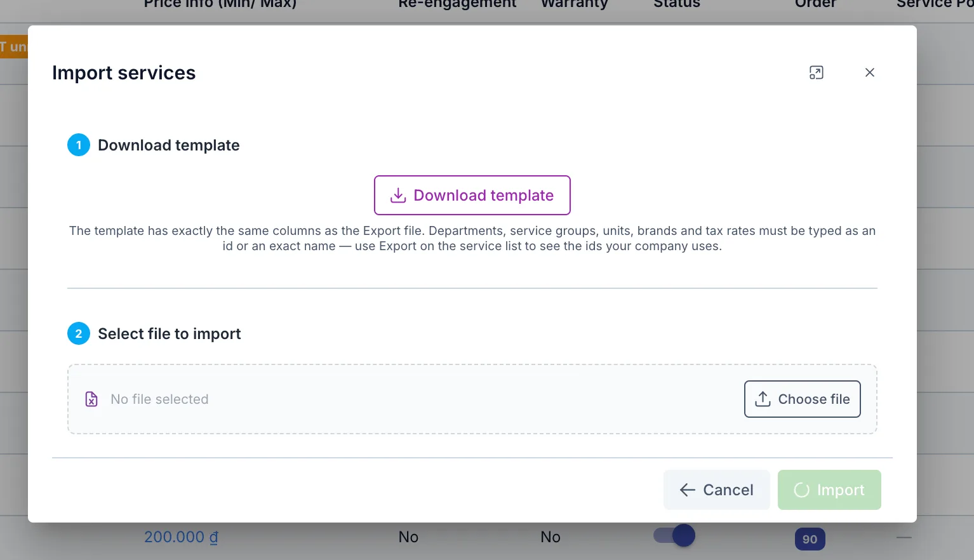This screenshot has width=974, height=560.
Task: Click the No file selected placeholder text
Action: 159,399
